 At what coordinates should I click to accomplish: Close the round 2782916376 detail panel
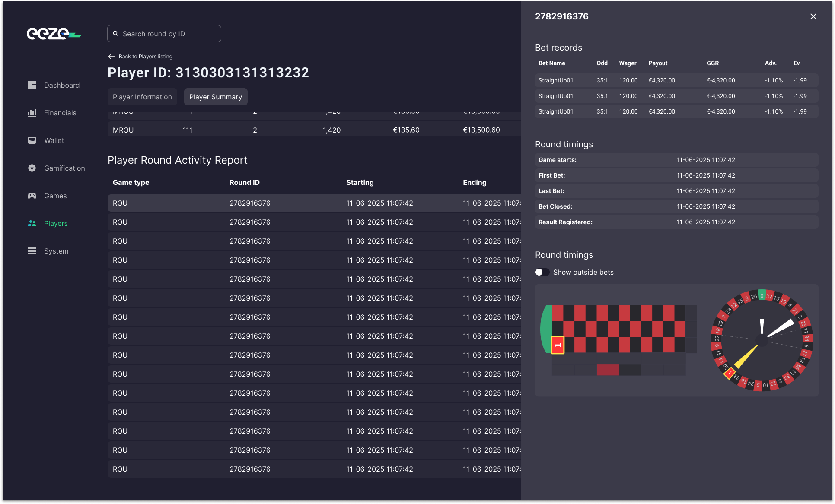[x=813, y=16]
